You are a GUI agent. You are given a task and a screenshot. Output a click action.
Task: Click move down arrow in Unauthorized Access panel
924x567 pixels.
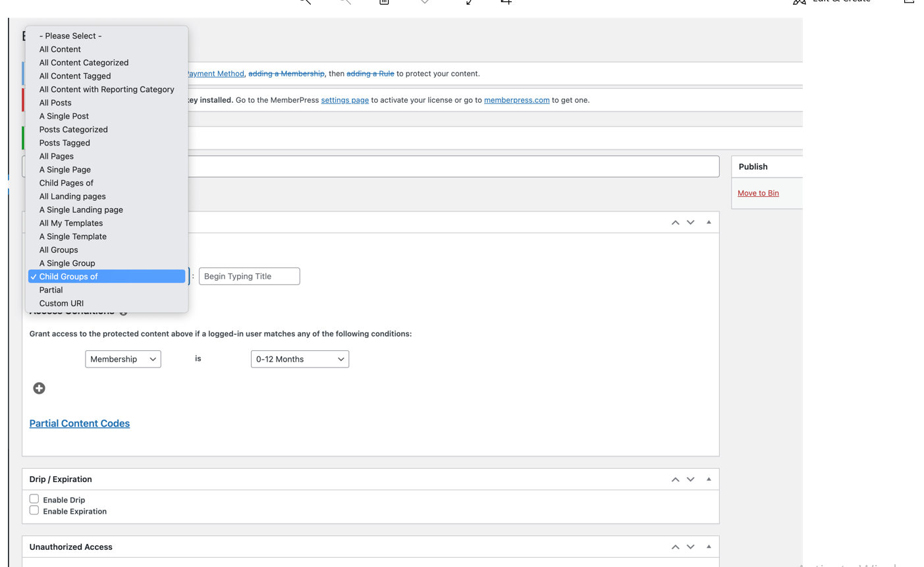click(x=690, y=547)
